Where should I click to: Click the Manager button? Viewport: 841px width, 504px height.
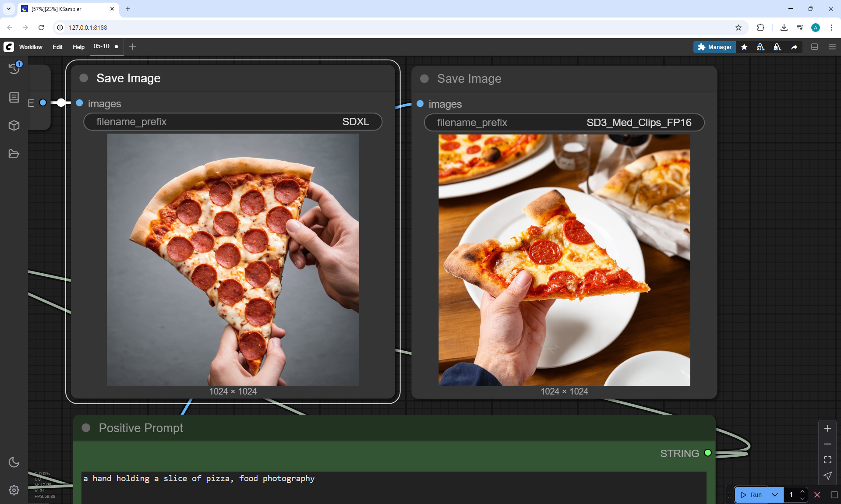tap(714, 47)
